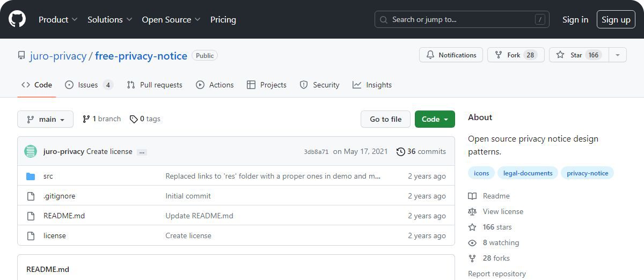Image resolution: width=644 pixels, height=280 pixels.
Task: Open the Sign in link
Action: pyautogui.click(x=575, y=19)
